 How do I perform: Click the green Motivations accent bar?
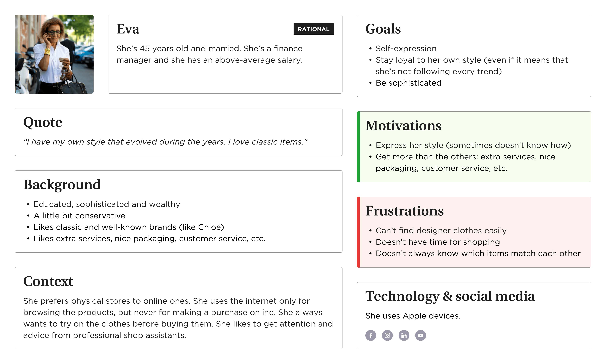pos(358,147)
